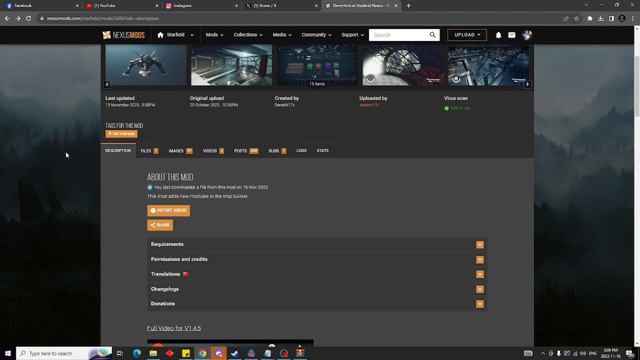Show previous gallery images with left arrow
The height and width of the screenshot is (360, 640).
coord(107,84)
